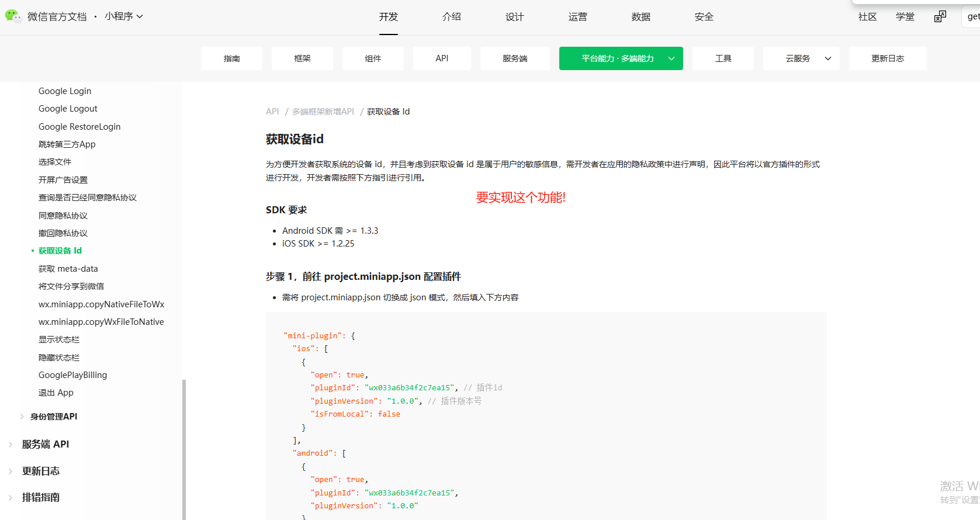Image resolution: width=980 pixels, height=520 pixels.
Task: Click the 组件 sub-navigation button
Action: coord(373,58)
